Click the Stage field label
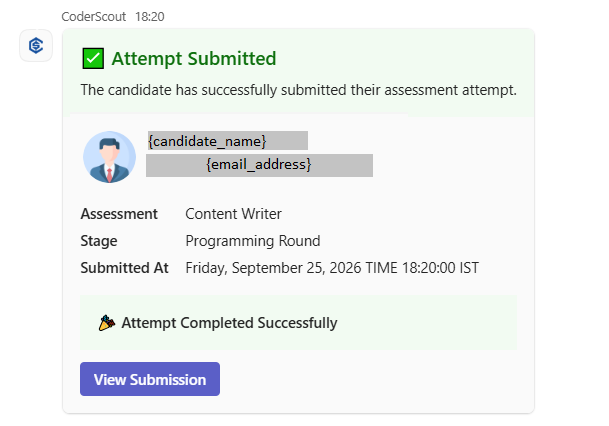The height and width of the screenshot is (426, 609). click(99, 241)
